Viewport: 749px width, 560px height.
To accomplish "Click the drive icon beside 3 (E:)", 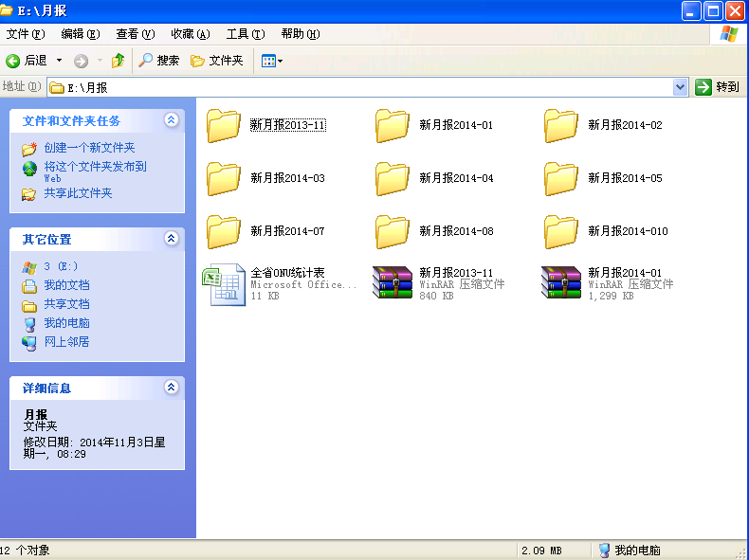I will coord(29,267).
